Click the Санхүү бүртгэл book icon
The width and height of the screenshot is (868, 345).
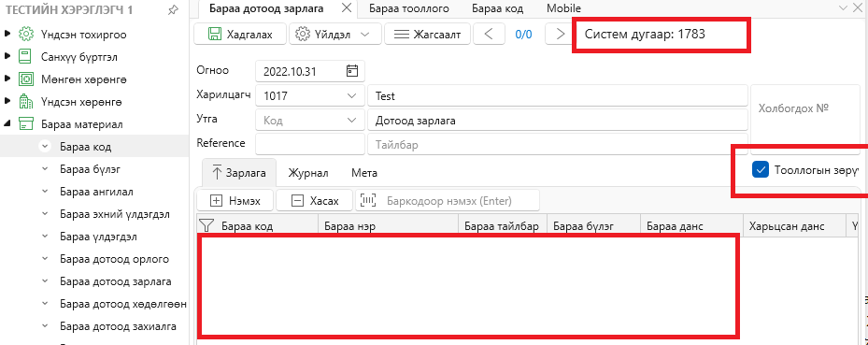pyautogui.click(x=25, y=56)
